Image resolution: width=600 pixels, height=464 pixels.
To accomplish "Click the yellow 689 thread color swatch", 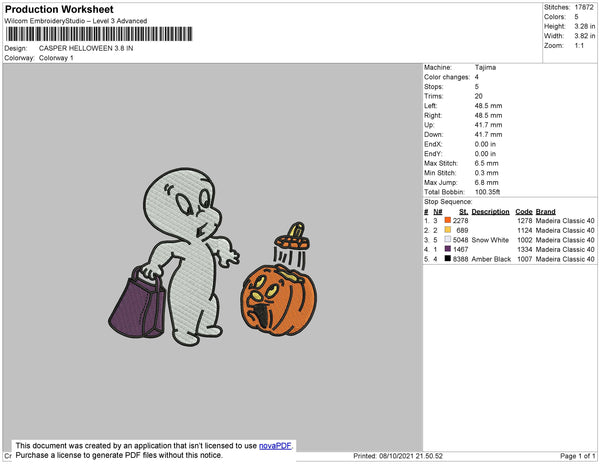I will coord(448,230).
